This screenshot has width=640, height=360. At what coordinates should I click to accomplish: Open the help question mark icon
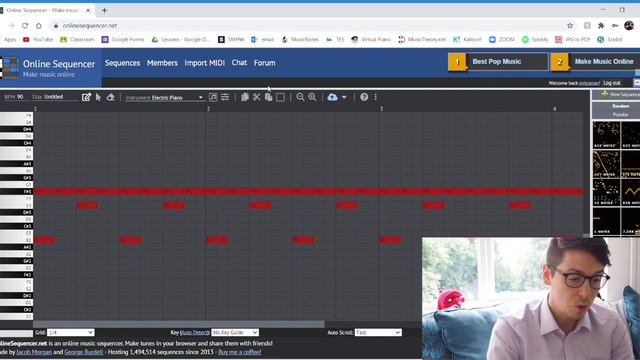click(364, 97)
